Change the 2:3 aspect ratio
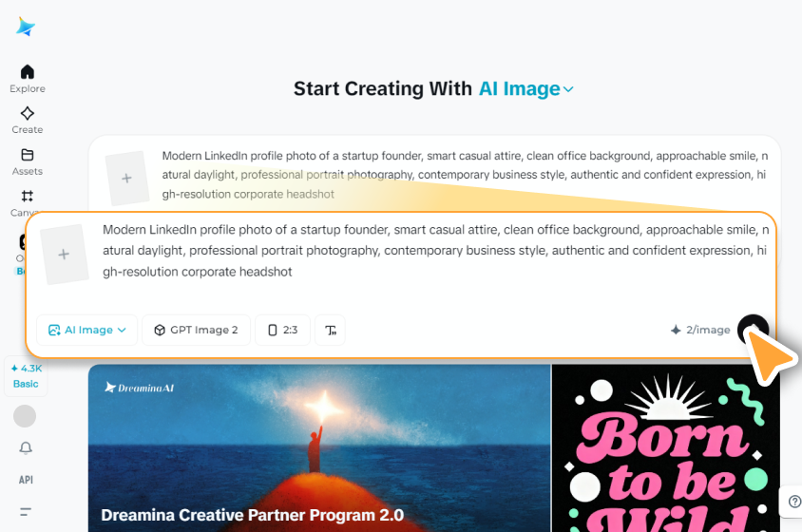802x532 pixels. click(283, 330)
